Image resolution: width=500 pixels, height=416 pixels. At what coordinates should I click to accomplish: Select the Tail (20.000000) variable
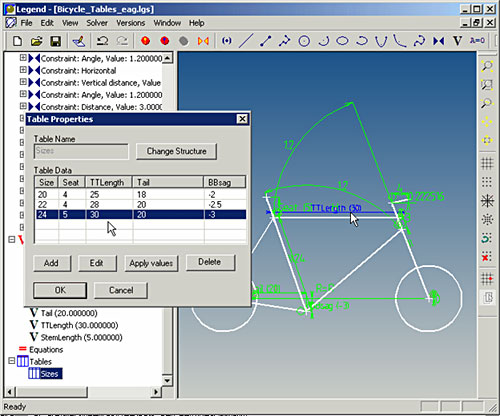tap(69, 313)
